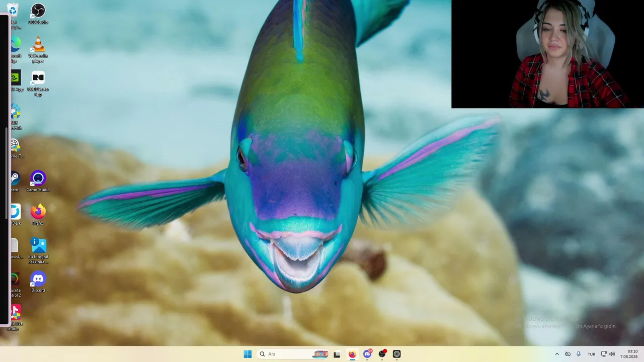Select the Firefox desktop shortcut
The width and height of the screenshot is (644, 362).
click(x=38, y=215)
